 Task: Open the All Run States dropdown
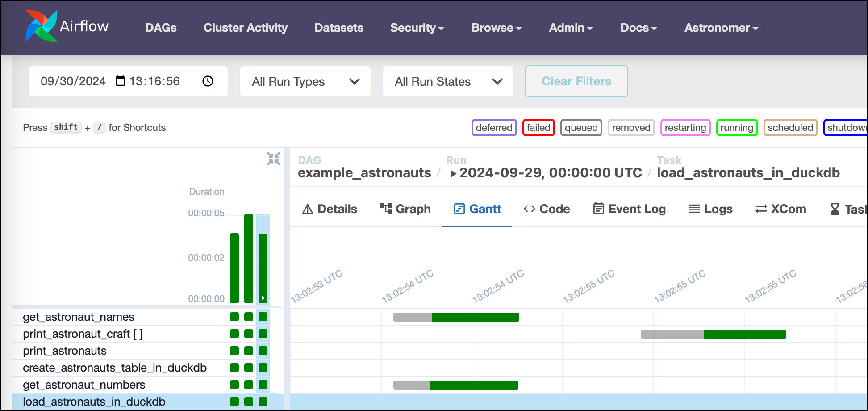pos(448,81)
